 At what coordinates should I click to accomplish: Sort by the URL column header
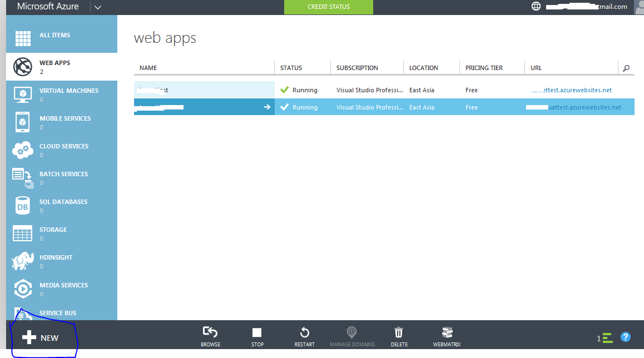(536, 68)
